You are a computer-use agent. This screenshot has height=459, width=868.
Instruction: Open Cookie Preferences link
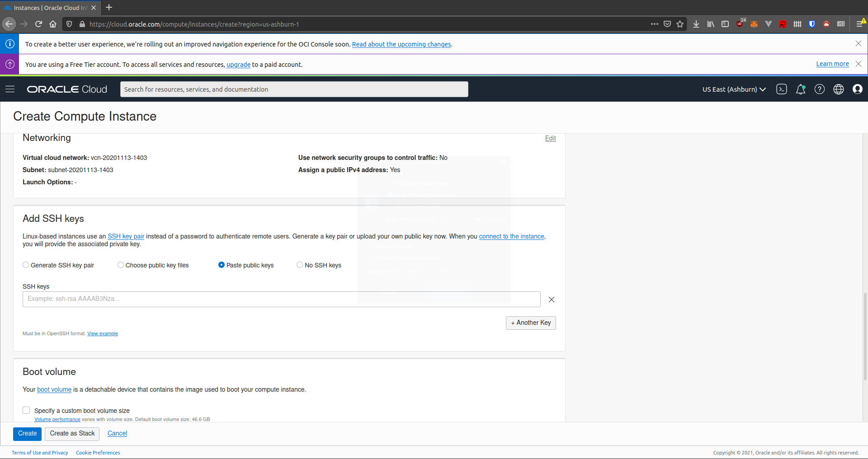98,453
